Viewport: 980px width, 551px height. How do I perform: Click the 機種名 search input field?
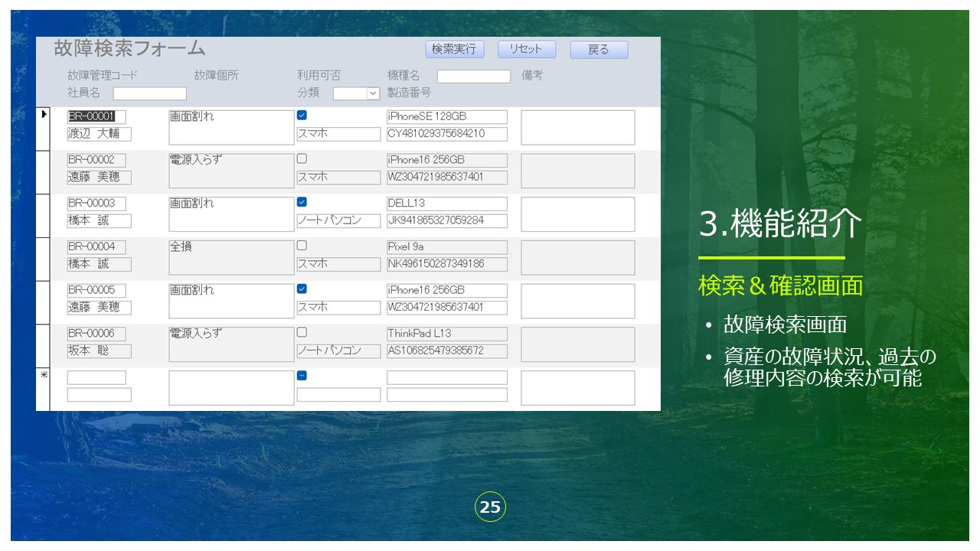coord(473,77)
